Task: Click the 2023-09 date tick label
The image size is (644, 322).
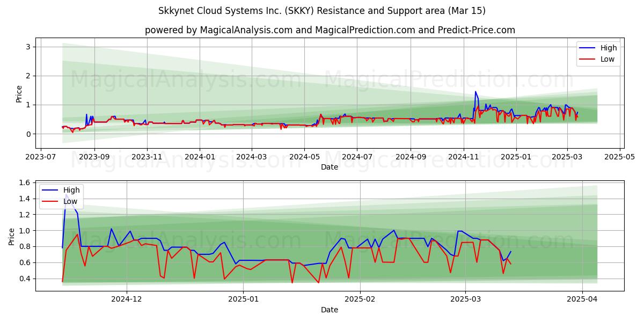Action: pos(94,157)
